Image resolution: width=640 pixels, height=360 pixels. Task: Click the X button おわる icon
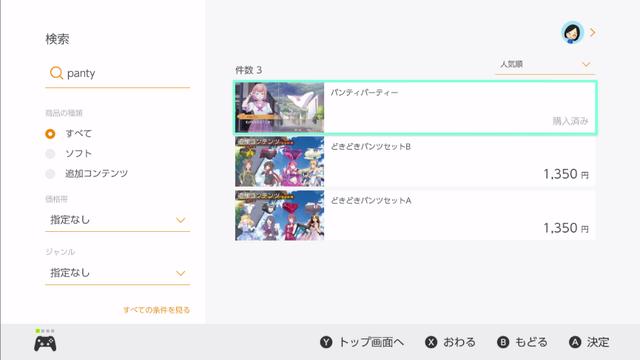(431, 342)
